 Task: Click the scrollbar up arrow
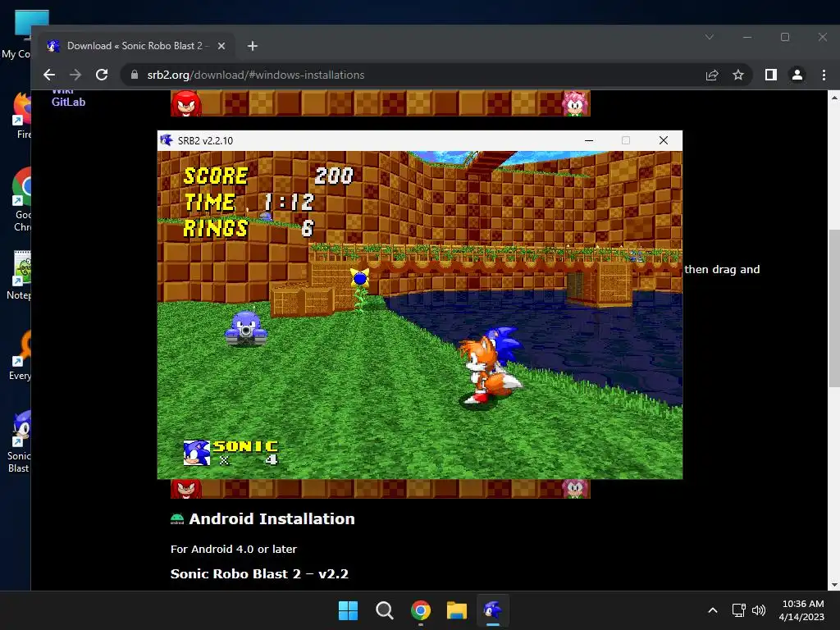(834, 98)
